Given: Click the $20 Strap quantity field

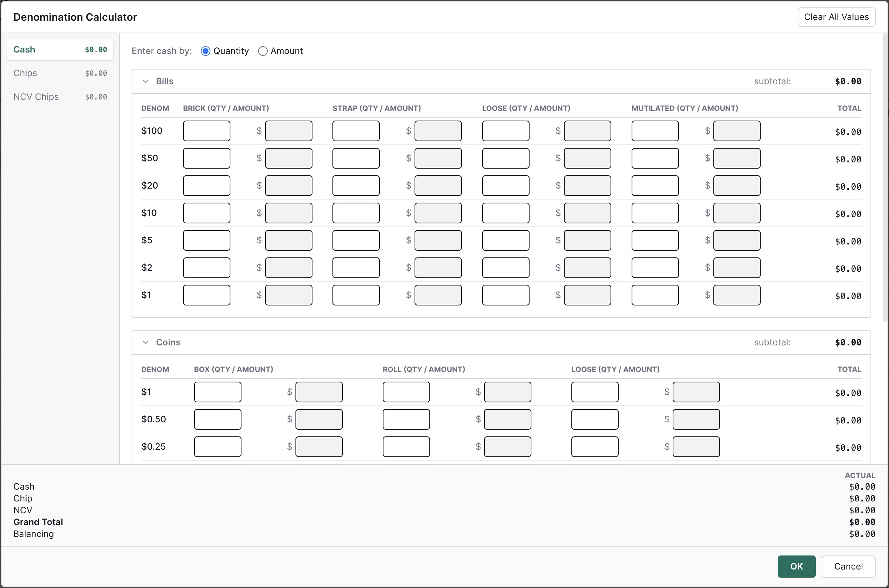Looking at the screenshot, I should tap(356, 186).
